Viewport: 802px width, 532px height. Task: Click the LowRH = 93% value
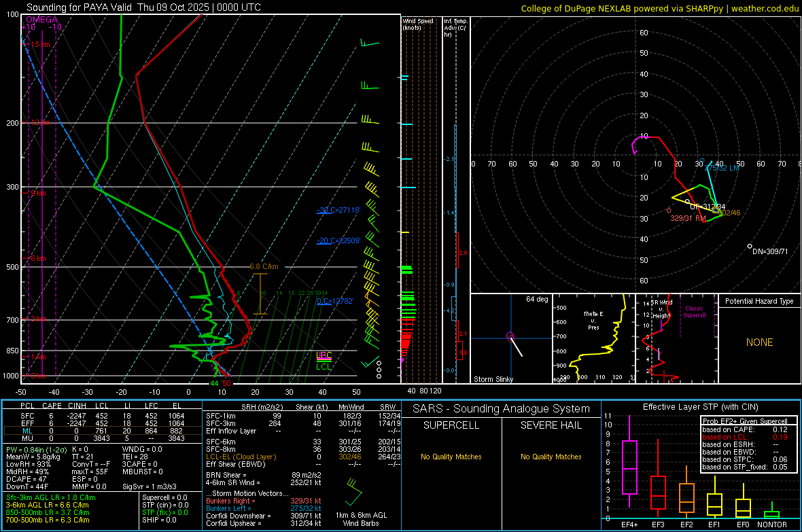pos(29,465)
